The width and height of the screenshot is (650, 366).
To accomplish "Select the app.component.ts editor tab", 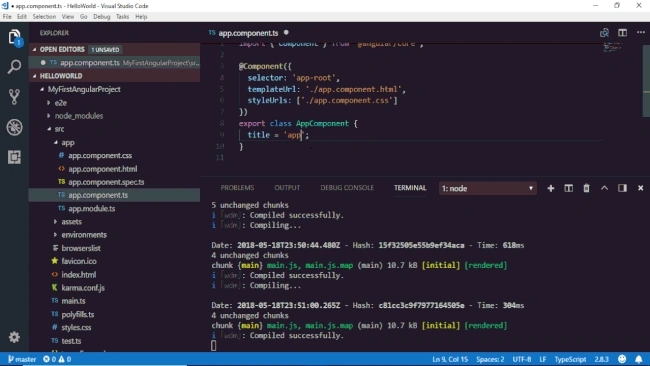I will click(x=248, y=33).
